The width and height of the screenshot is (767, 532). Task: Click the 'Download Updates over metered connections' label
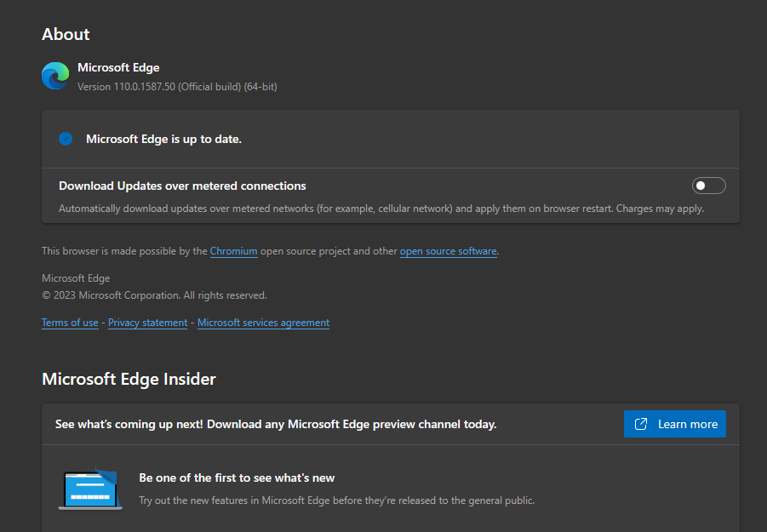click(182, 186)
